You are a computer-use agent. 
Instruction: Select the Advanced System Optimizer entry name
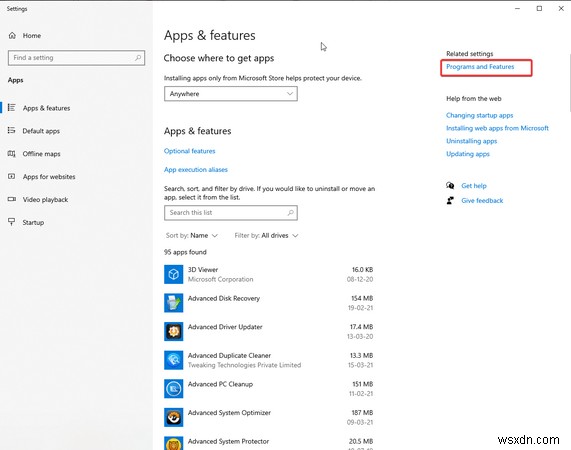pos(229,413)
